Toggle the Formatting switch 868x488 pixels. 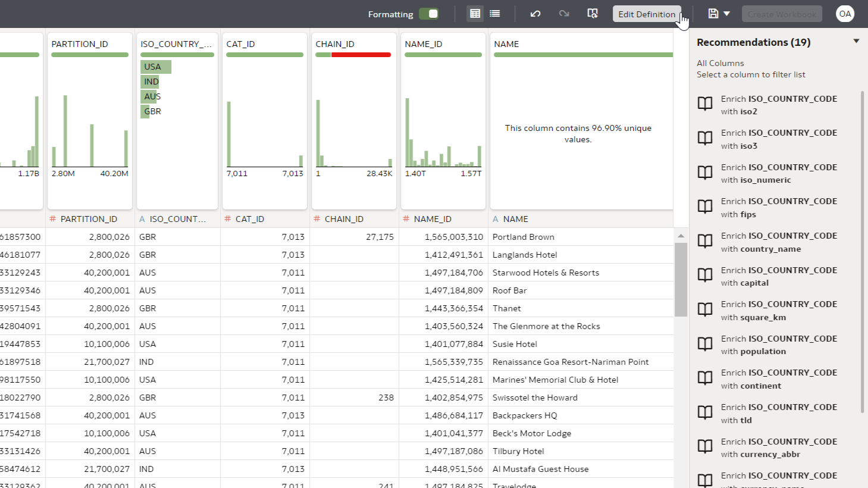pyautogui.click(x=428, y=14)
